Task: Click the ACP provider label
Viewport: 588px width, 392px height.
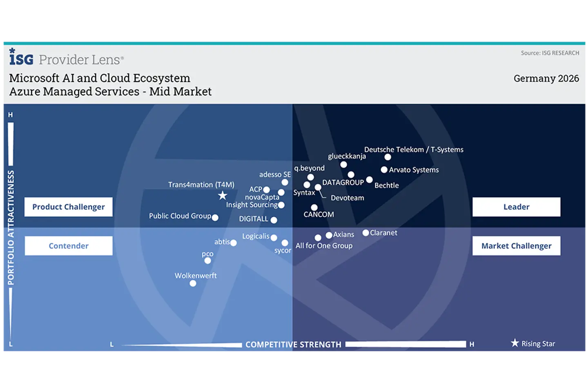Action: click(x=256, y=189)
